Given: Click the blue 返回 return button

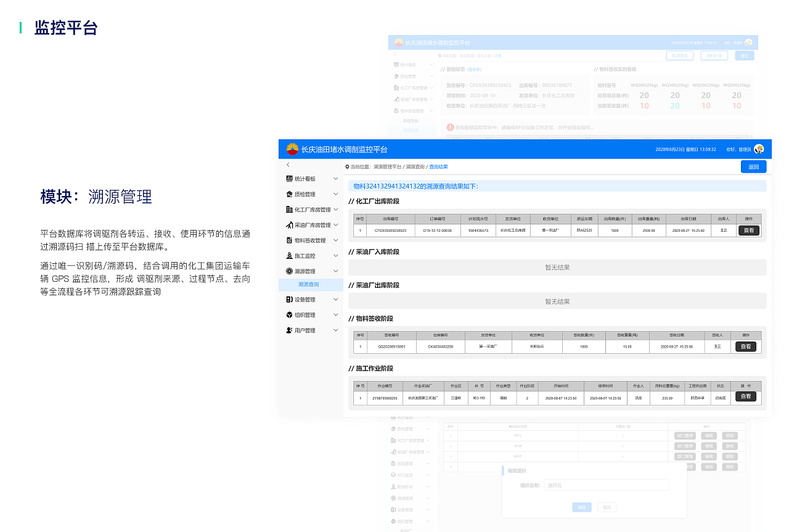Looking at the screenshot, I should tap(753, 166).
